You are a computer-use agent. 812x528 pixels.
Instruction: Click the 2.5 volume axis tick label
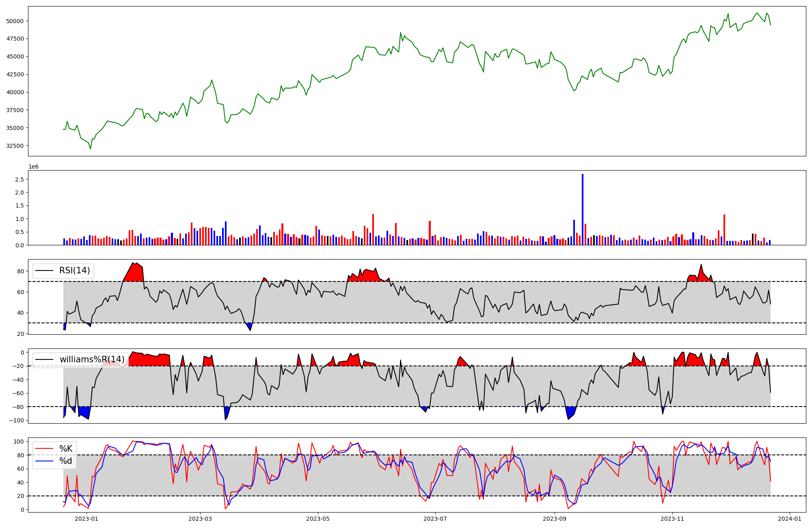tap(19, 180)
